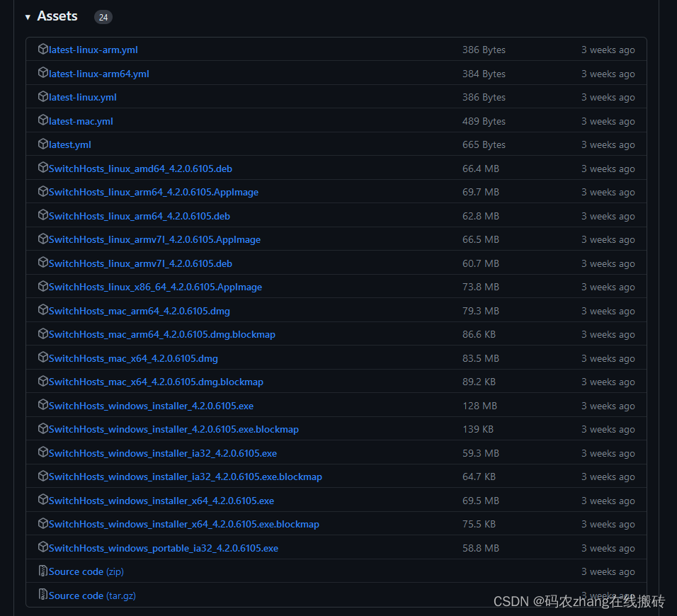Download SwitchHosts_linux_amd64_4.2.0.6105.deb

(140, 169)
